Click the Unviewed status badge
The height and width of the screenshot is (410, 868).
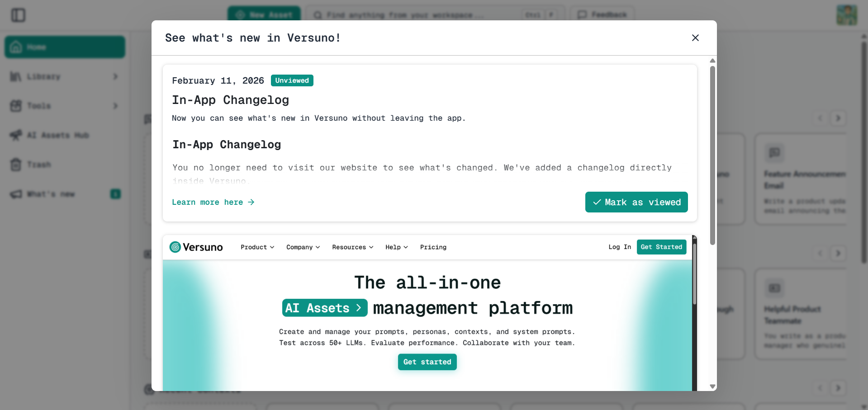pos(292,80)
